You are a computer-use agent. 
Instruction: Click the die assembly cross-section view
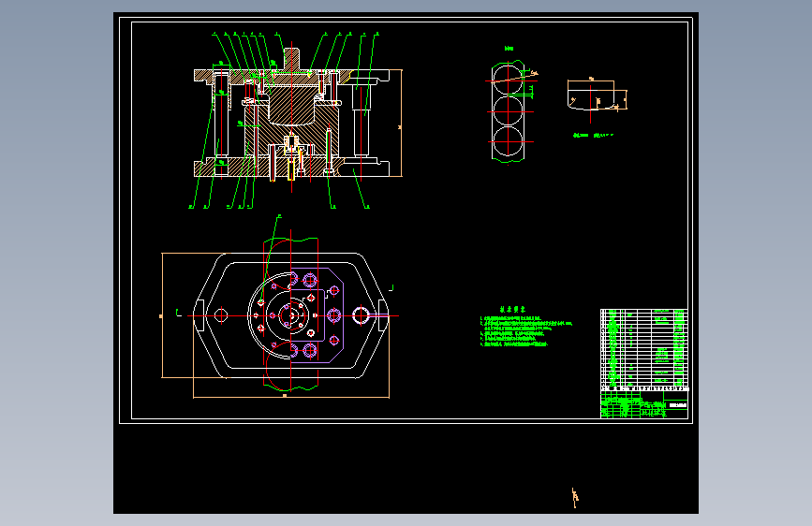292,121
